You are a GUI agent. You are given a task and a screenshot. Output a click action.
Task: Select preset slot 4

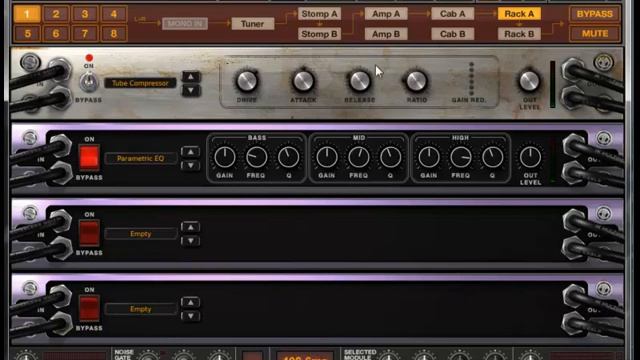114,14
